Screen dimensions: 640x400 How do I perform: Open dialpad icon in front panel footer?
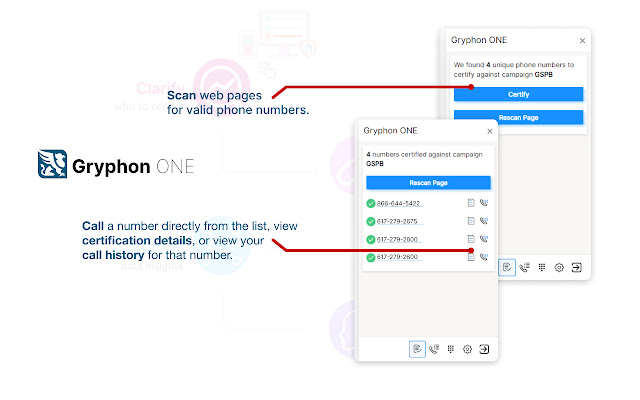[x=451, y=349]
